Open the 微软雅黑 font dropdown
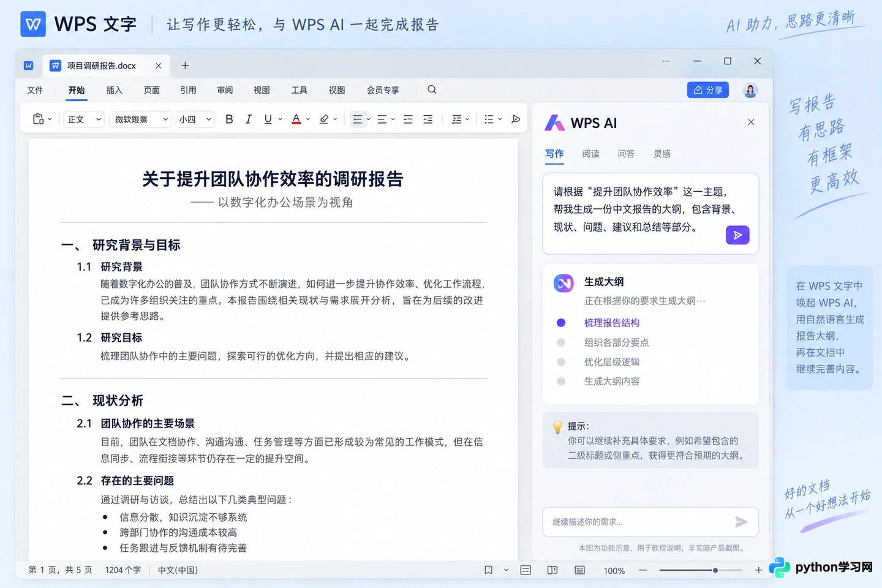Screen dimensions: 882x588 pos(141,119)
